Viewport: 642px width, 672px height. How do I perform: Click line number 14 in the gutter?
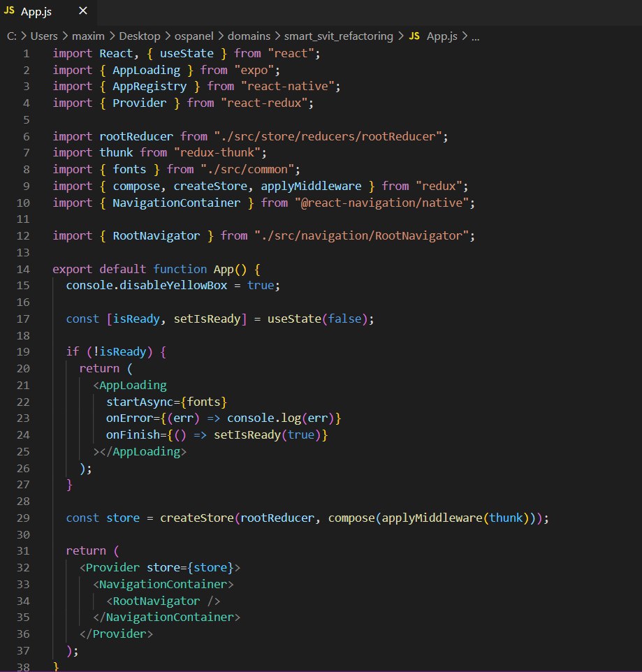(23, 269)
